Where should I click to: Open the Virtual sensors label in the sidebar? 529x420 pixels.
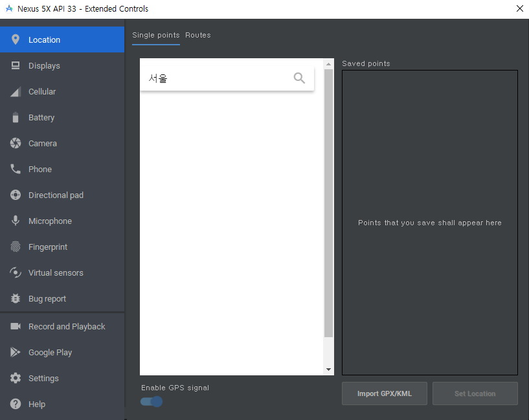point(56,272)
